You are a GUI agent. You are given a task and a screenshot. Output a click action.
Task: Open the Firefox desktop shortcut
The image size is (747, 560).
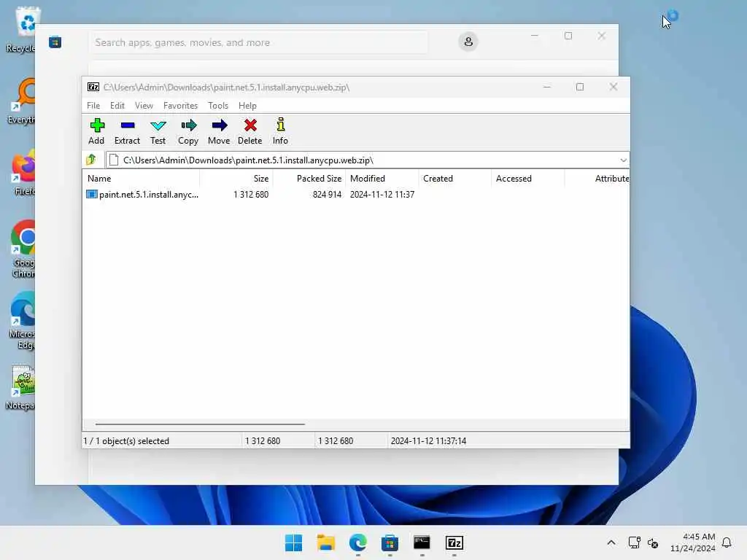click(x=23, y=172)
